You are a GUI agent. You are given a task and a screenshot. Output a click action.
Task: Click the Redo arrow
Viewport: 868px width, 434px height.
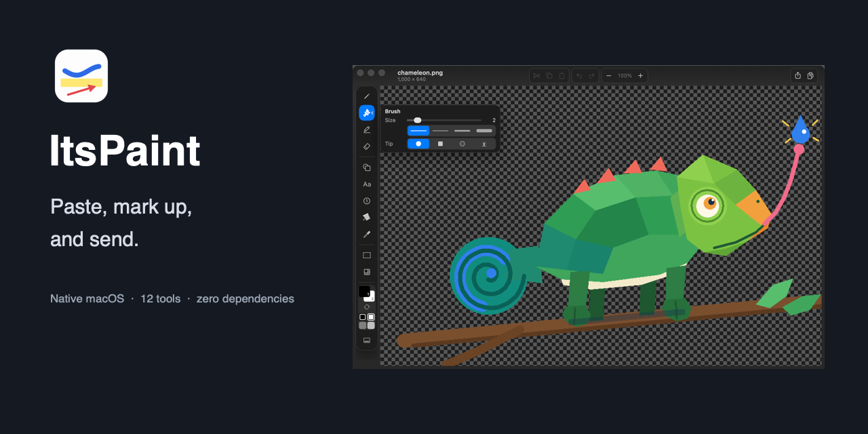(x=592, y=75)
